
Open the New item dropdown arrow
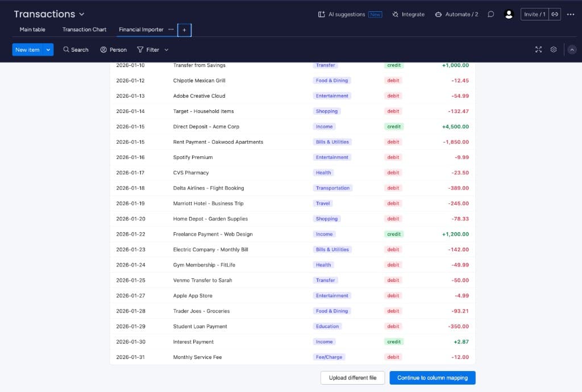(47, 49)
